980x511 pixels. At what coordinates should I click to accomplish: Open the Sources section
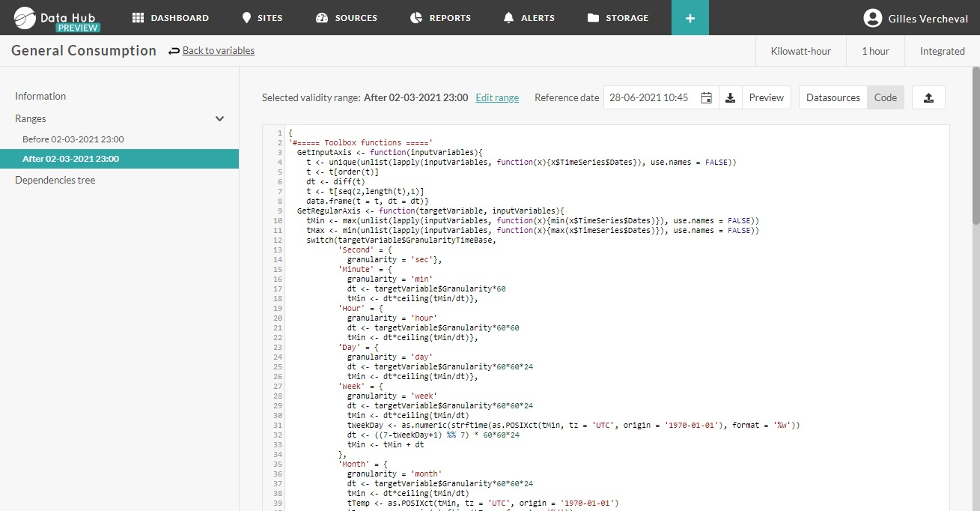pyautogui.click(x=347, y=17)
